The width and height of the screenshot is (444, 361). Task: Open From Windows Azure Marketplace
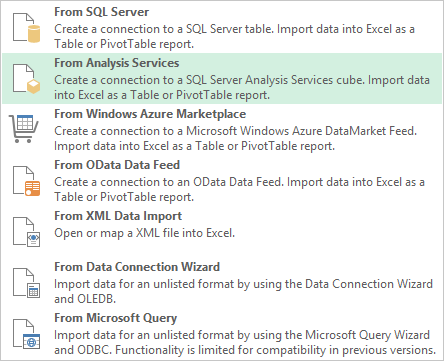click(150, 114)
